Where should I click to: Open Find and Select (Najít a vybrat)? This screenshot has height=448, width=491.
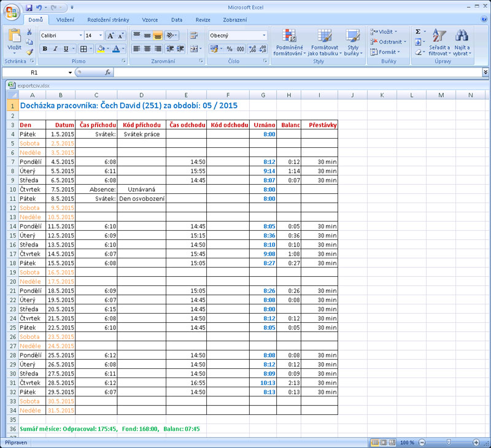tap(462, 35)
